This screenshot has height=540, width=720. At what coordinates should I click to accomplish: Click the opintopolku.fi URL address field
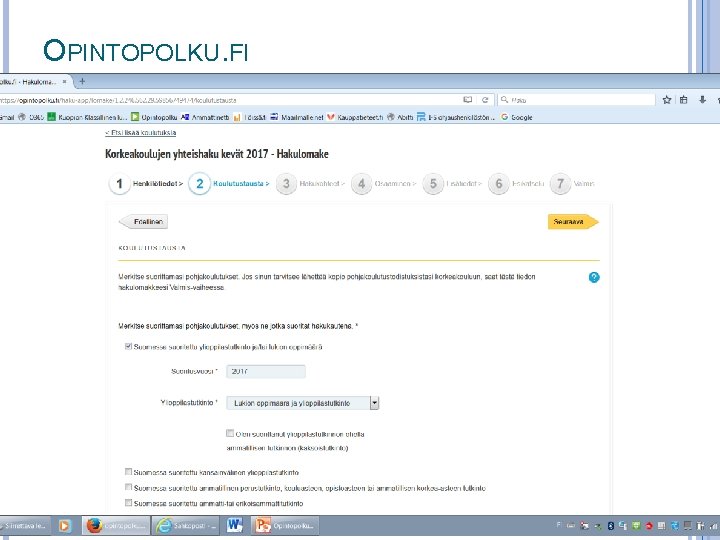click(x=230, y=100)
